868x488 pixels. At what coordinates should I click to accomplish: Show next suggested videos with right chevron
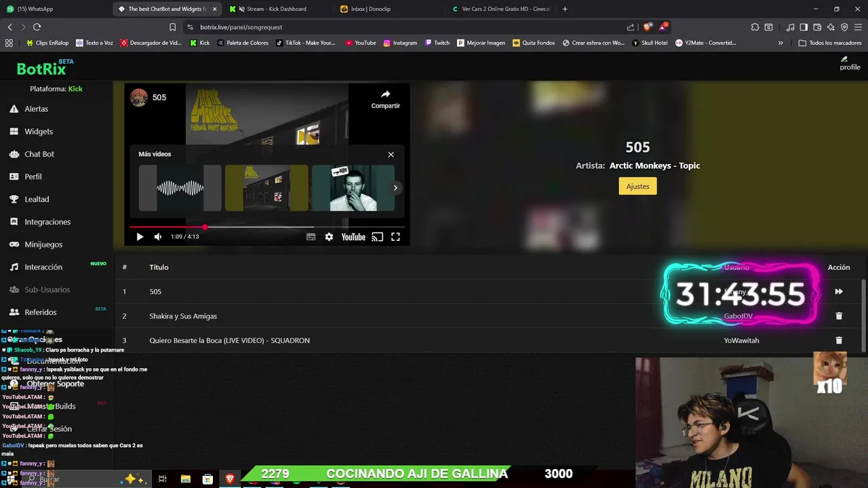coord(395,188)
